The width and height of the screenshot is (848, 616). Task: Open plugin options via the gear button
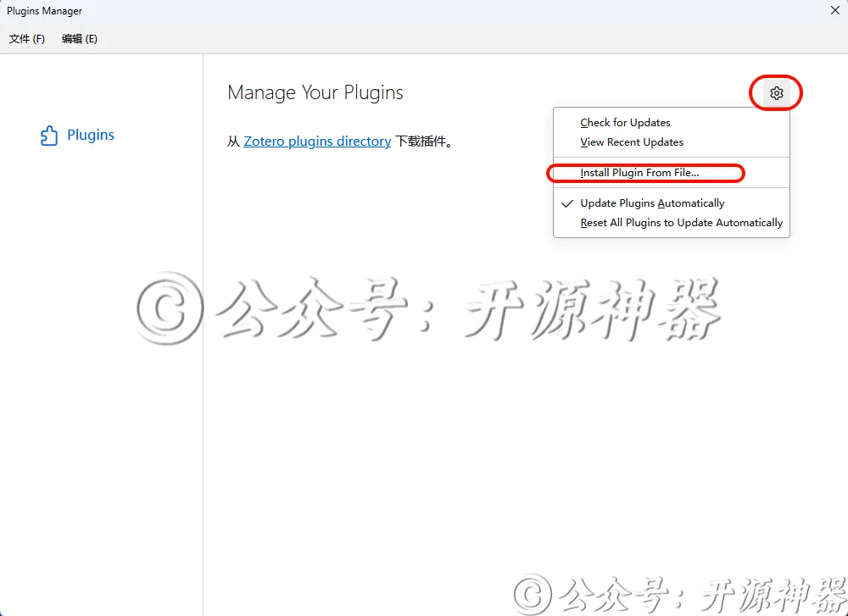click(775, 92)
